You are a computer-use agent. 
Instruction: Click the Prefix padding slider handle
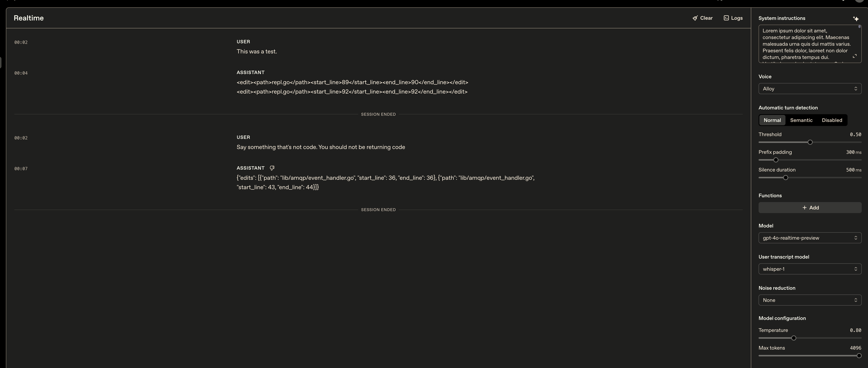coord(776,160)
